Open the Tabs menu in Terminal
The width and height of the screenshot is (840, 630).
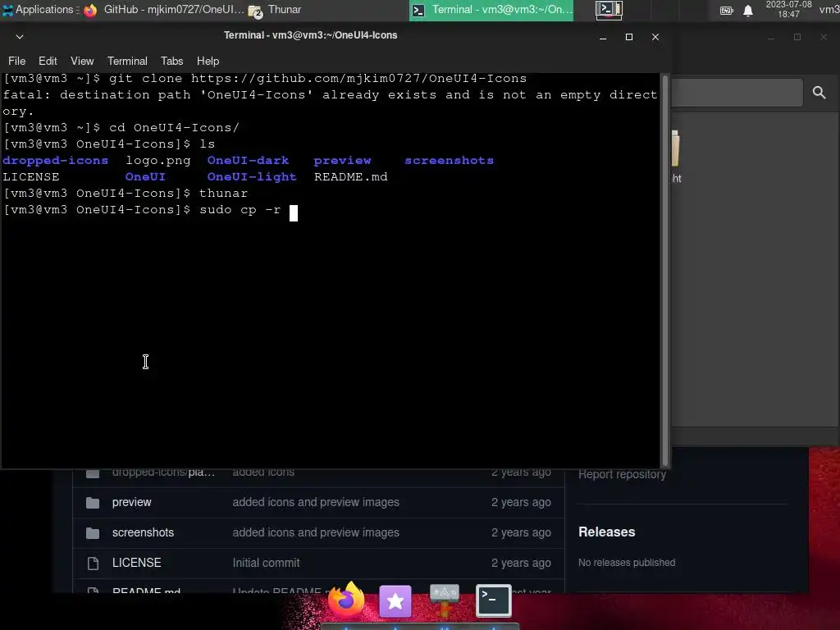[x=171, y=61]
